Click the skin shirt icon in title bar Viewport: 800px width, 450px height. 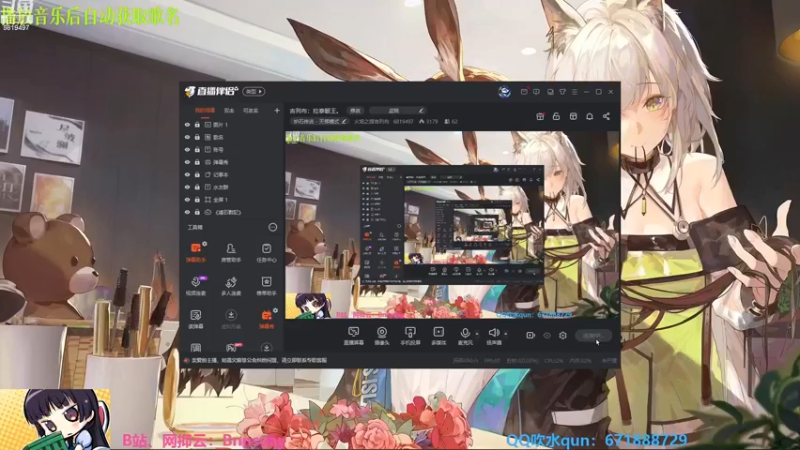point(562,92)
